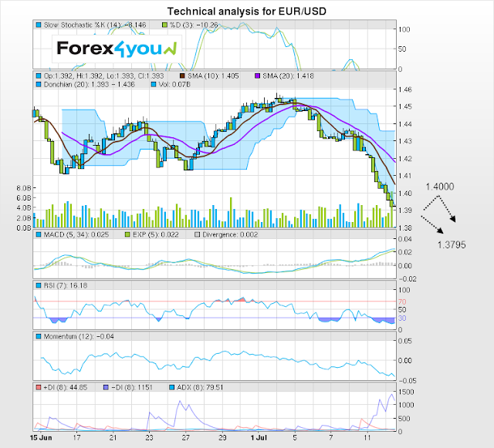Click the '+DI (8): 44.85' label
This screenshot has height=448, width=494.
pyautogui.click(x=65, y=387)
